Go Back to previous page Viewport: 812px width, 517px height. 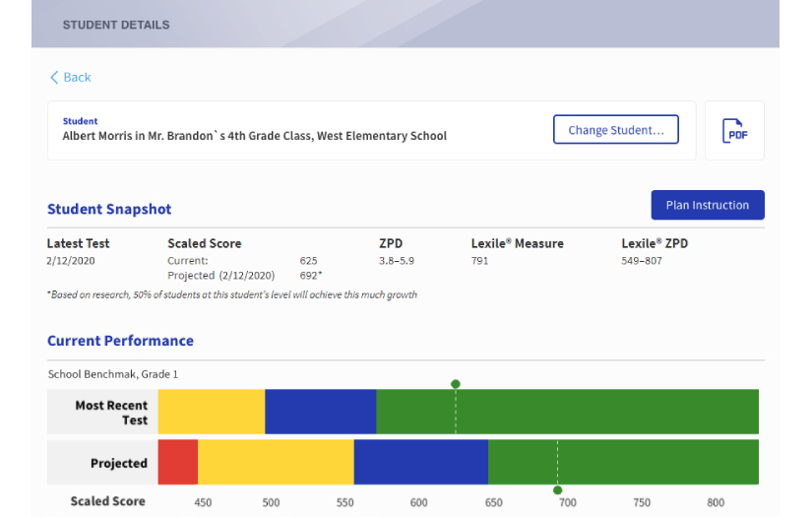pyautogui.click(x=71, y=77)
